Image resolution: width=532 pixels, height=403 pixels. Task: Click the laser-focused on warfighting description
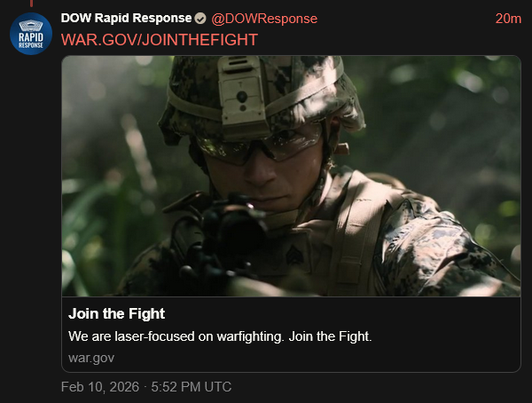tap(220, 336)
